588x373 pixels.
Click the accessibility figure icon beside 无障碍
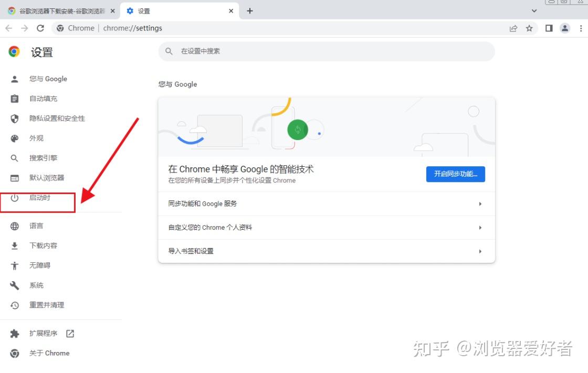tap(15, 266)
